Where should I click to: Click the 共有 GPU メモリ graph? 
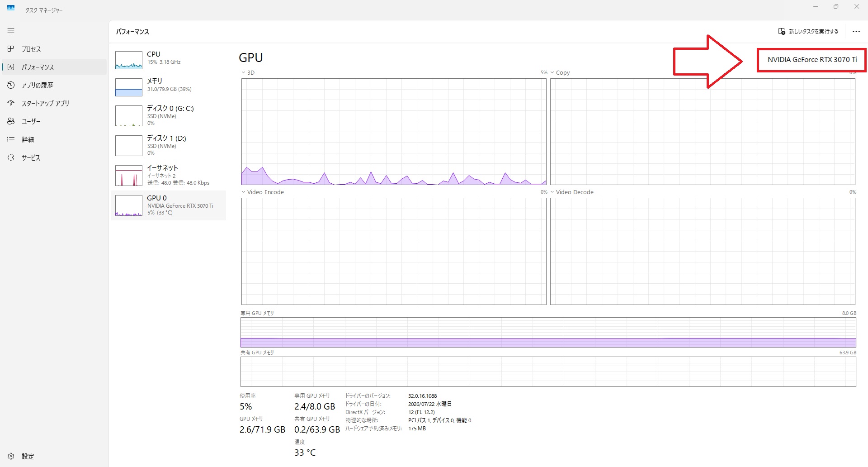(548, 372)
